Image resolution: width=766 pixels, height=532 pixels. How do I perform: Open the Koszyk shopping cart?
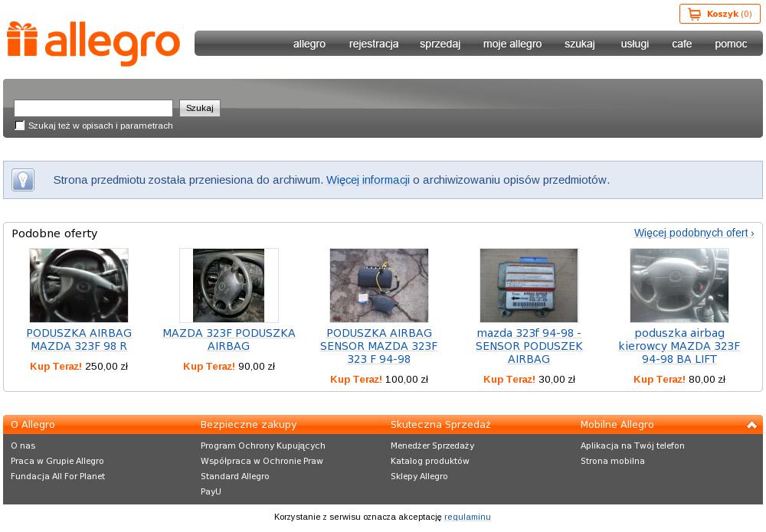tap(719, 14)
